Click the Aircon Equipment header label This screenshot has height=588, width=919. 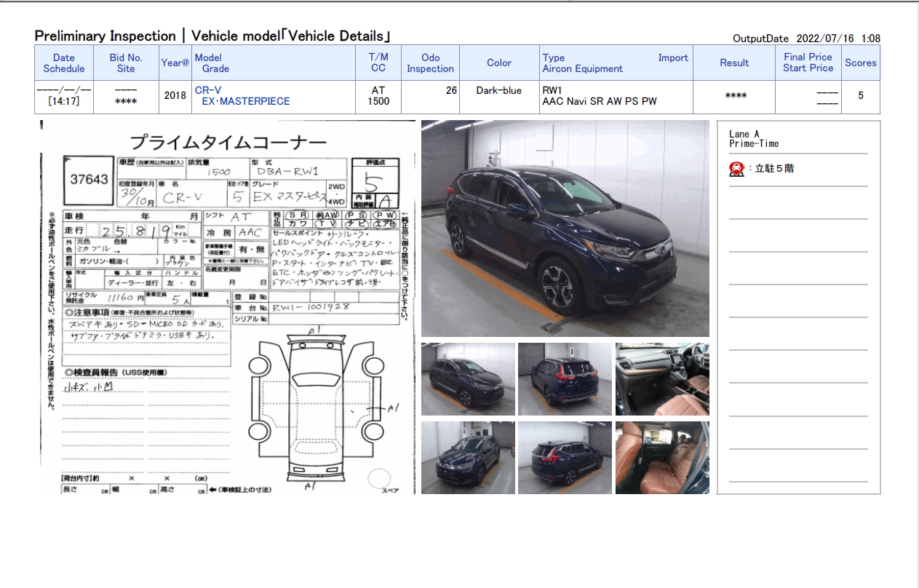pos(582,69)
